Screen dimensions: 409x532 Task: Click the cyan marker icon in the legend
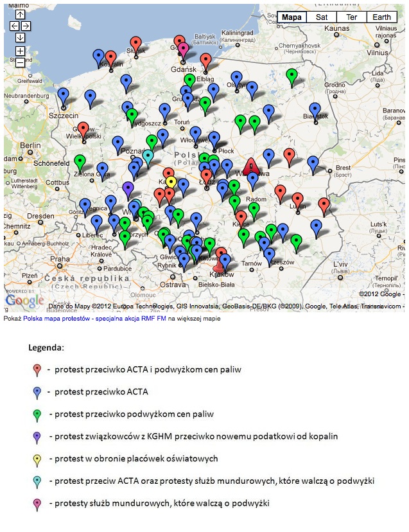click(x=37, y=482)
